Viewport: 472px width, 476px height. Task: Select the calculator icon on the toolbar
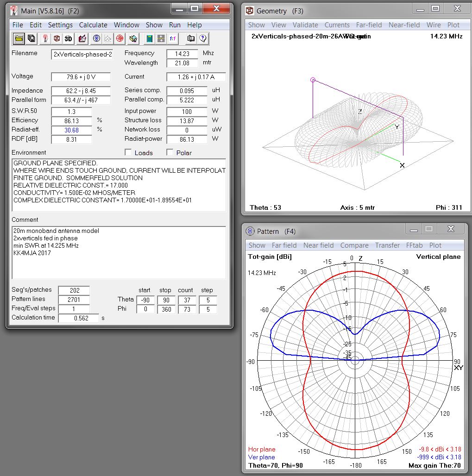[150, 39]
